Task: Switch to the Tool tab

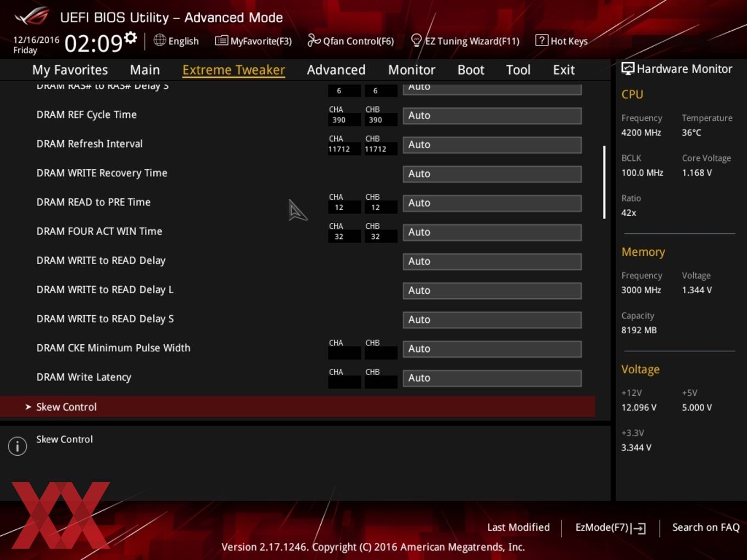Action: [x=518, y=70]
